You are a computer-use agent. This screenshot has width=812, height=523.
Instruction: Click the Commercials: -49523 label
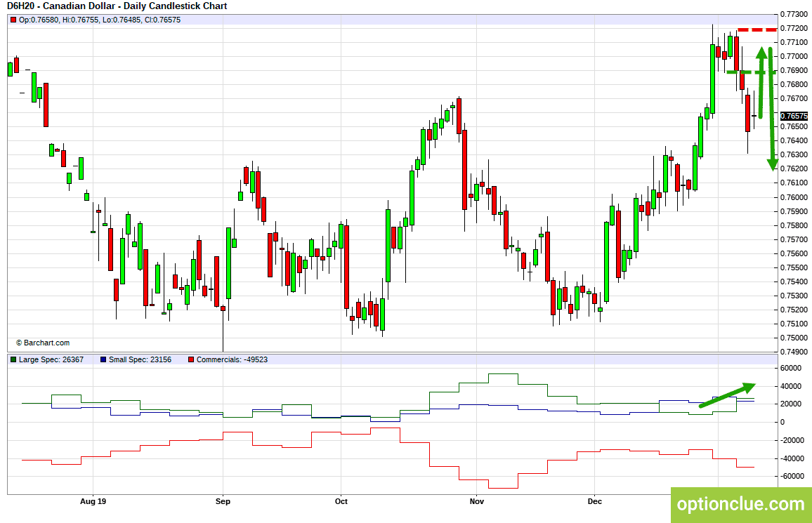tap(232, 359)
